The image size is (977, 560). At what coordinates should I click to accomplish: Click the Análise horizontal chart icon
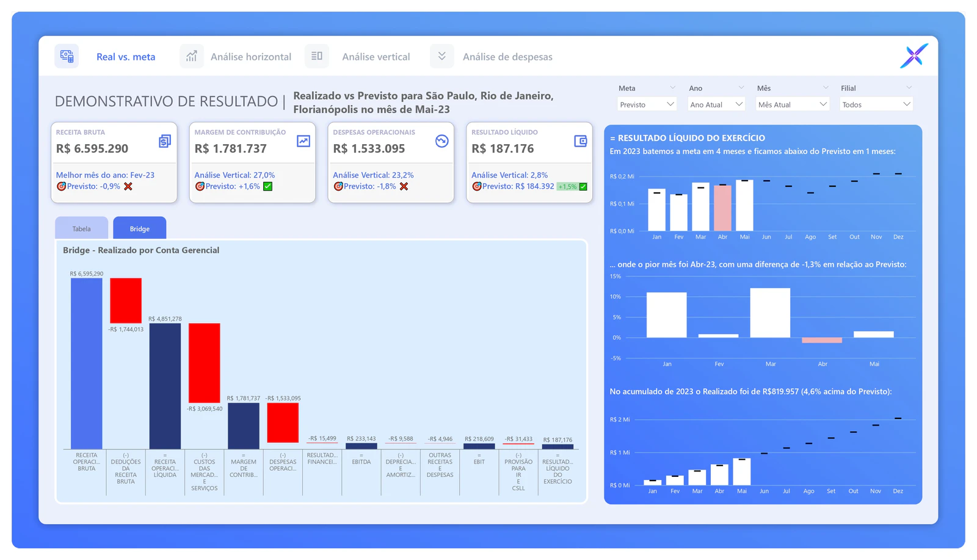point(192,56)
